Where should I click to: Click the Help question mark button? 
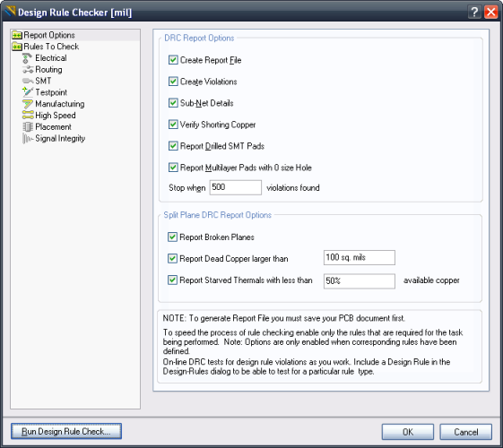[474, 13]
